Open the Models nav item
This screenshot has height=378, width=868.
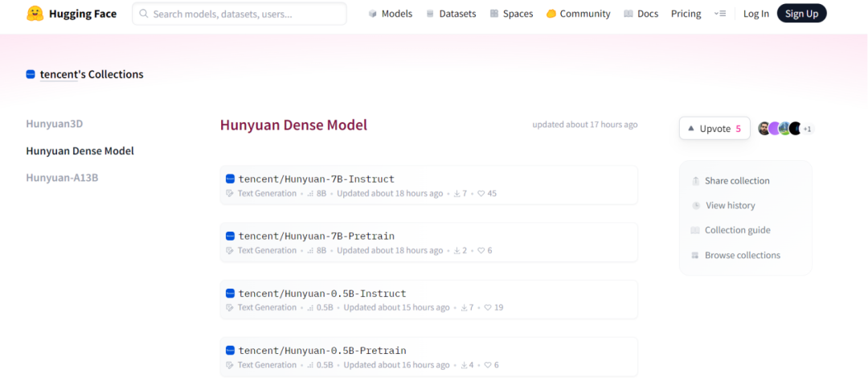(391, 14)
